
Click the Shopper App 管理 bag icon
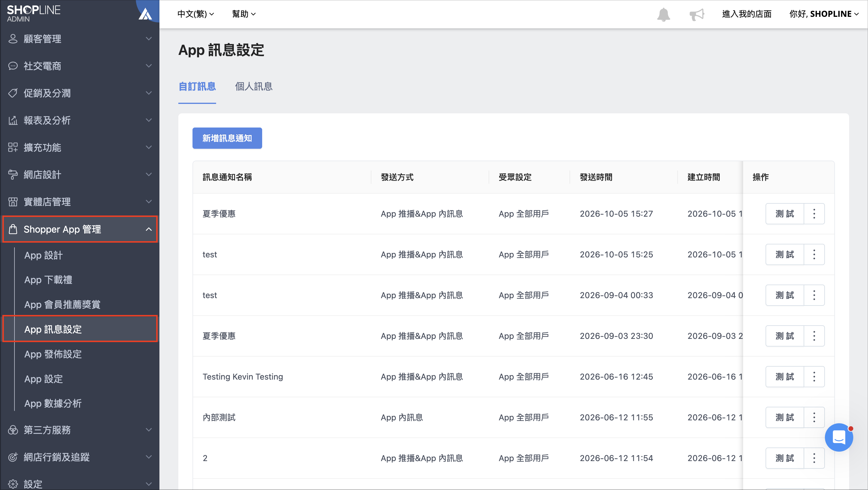[x=13, y=229]
